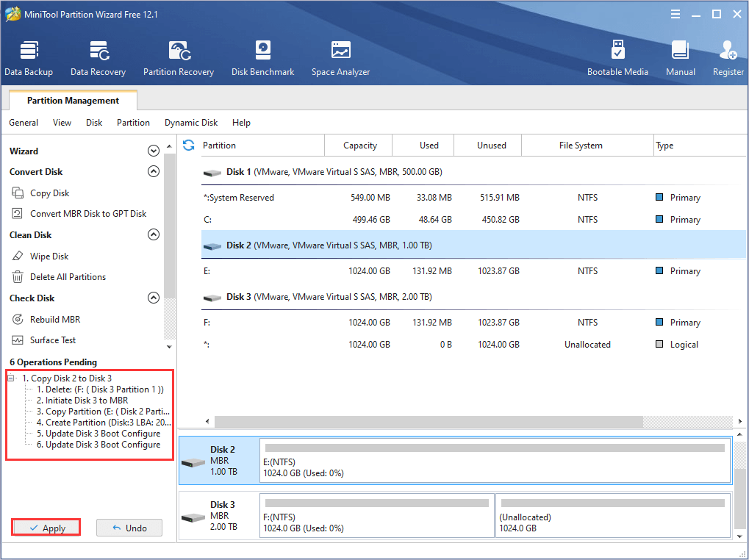Viewport: 749px width, 560px height.
Task: Select the F: partition row
Action: pos(473,323)
